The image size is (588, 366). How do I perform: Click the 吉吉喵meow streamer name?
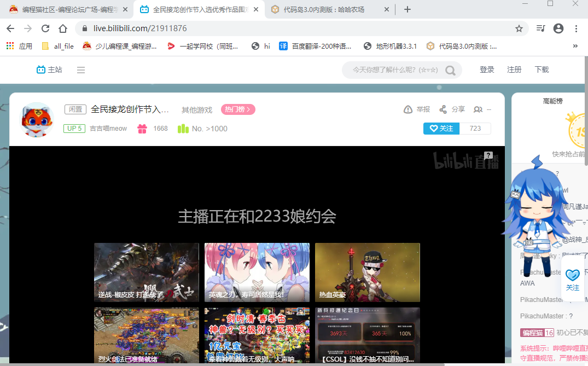click(x=108, y=129)
